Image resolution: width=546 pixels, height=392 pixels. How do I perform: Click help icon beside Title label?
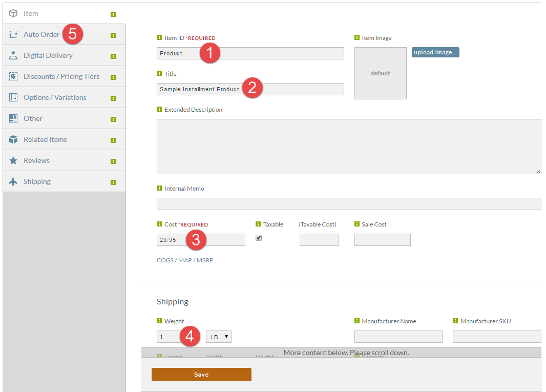(x=159, y=73)
